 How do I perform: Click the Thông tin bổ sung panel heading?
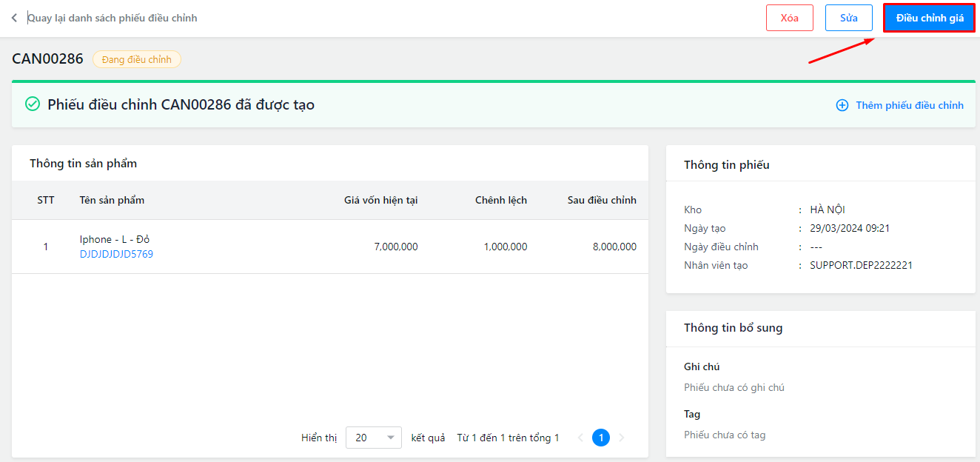[x=733, y=327]
